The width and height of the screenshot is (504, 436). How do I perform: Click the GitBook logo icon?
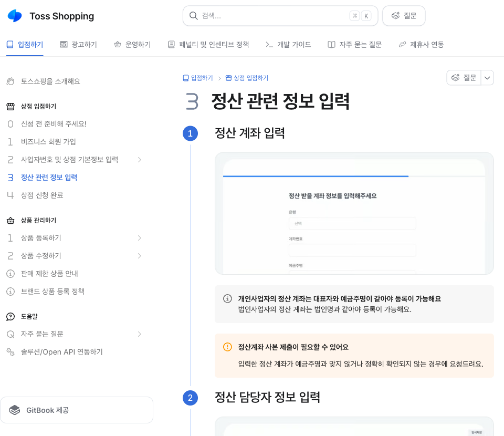click(x=15, y=410)
